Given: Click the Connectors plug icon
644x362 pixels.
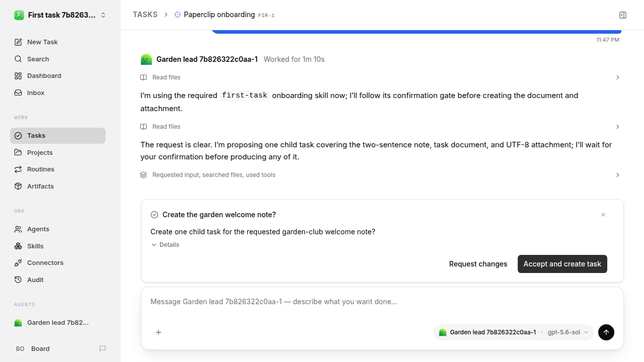Looking at the screenshot, I should click(18, 263).
